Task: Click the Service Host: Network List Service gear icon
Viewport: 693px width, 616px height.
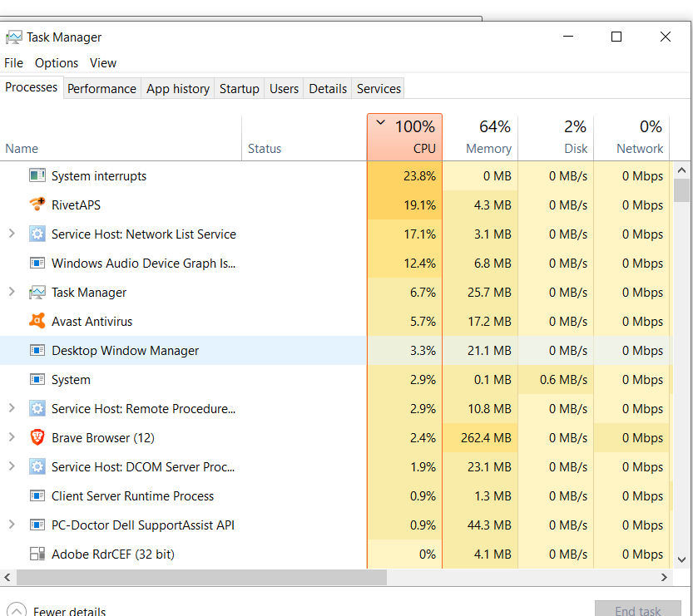Action: pos(37,234)
